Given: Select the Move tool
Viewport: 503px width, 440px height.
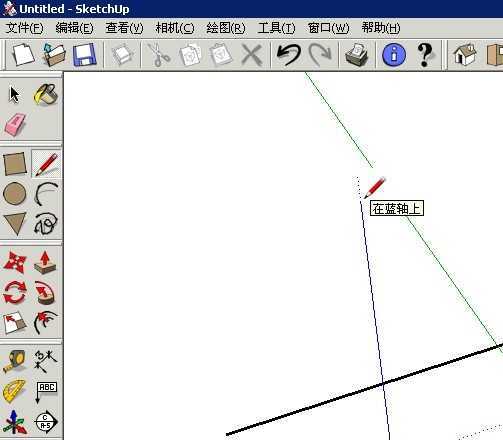Looking at the screenshot, I should click(15, 262).
